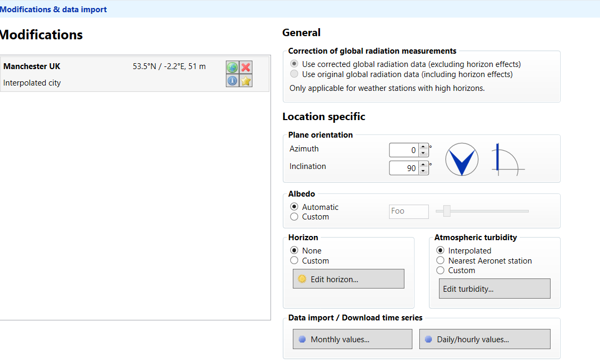Import Monthly values data
This screenshot has height=364, width=600.
click(352, 340)
